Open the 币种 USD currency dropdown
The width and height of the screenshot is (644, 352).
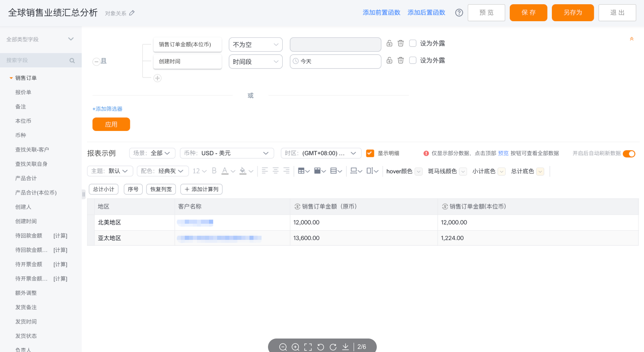[227, 153]
